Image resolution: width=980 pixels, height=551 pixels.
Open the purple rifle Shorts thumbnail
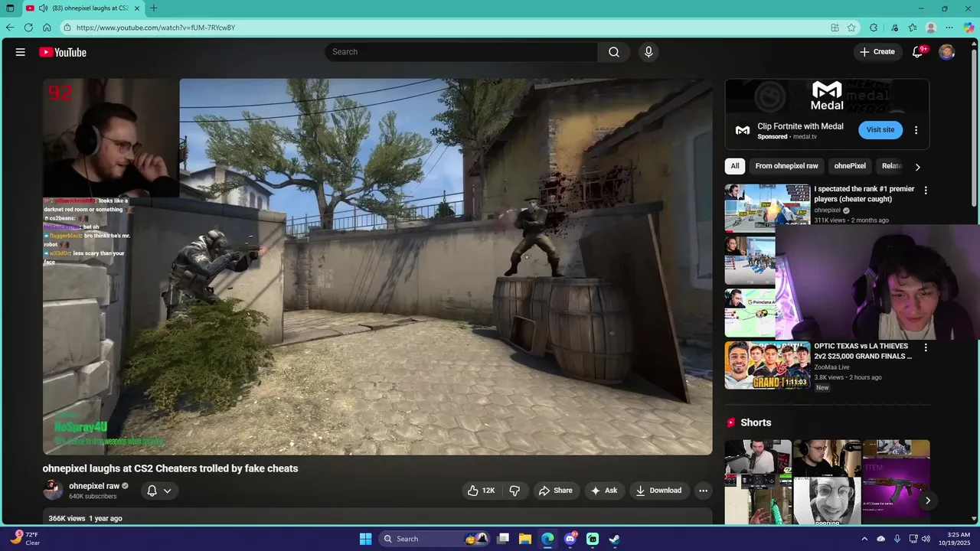[x=896, y=482]
